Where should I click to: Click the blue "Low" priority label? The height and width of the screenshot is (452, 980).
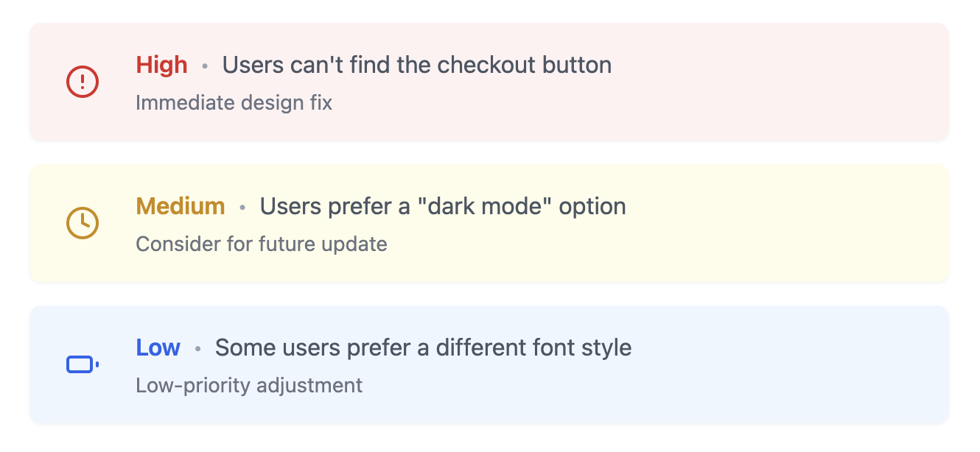coord(158,348)
